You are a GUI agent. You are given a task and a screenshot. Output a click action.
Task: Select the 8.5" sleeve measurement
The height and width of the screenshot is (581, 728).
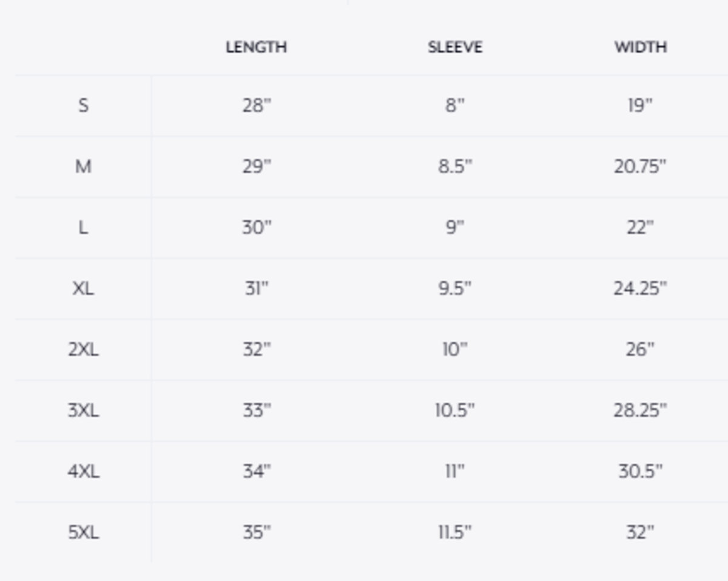click(455, 166)
